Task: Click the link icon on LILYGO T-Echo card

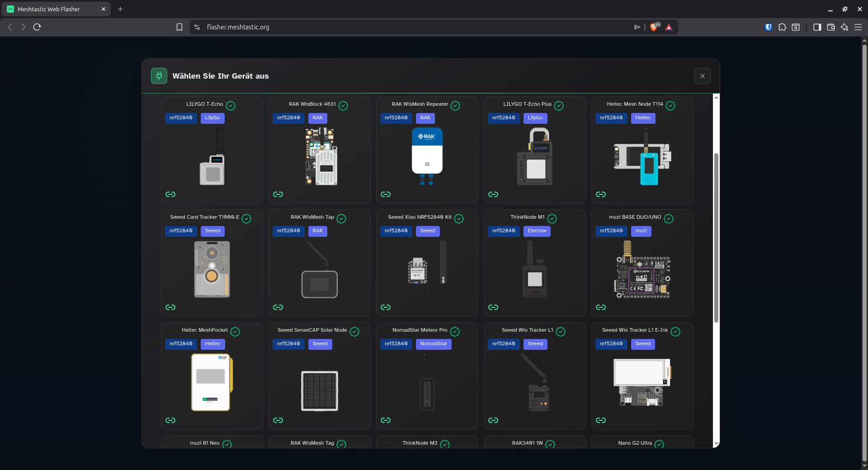Action: [170, 194]
